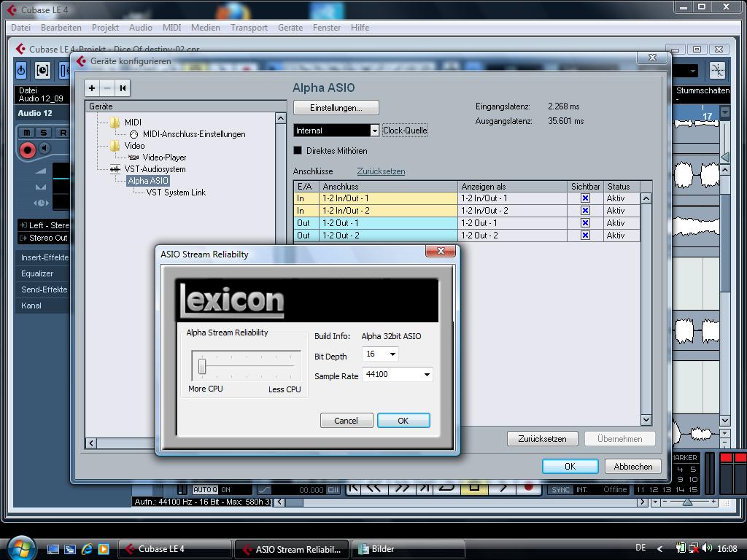Mute the Audio 12 track (M button)
The height and width of the screenshot is (560, 747).
pos(27,133)
